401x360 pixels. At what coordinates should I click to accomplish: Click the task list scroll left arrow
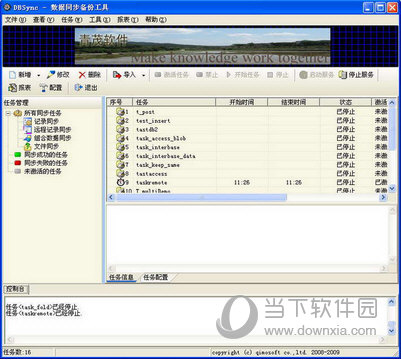[111, 197]
